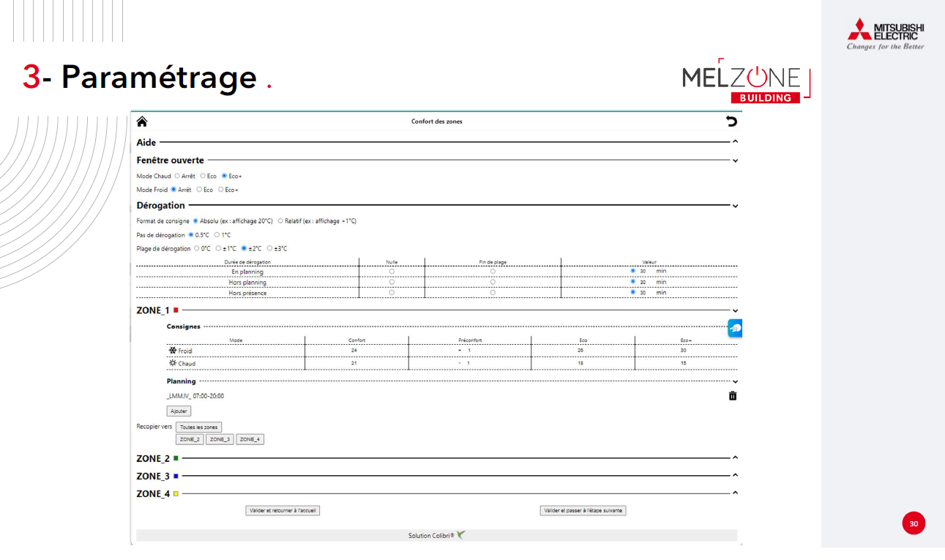Select Valeur radio for Hors planning
Screen dimensions: 945x560
click(x=633, y=282)
